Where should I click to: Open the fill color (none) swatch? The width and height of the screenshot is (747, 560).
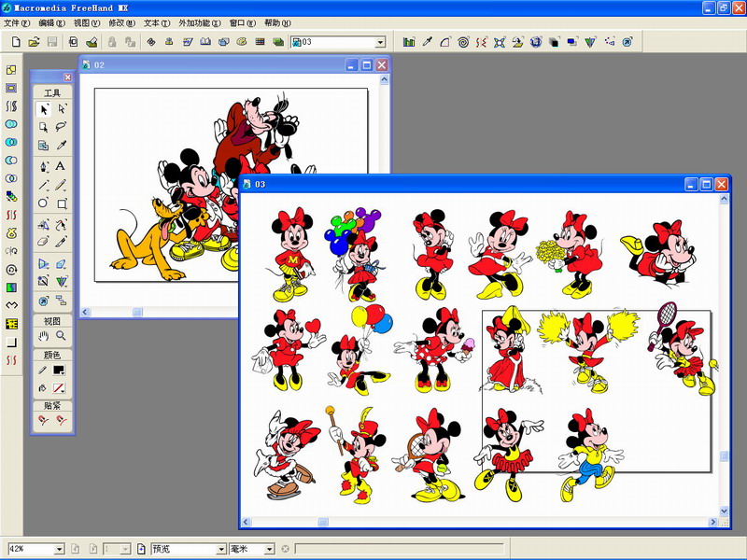tap(59, 388)
